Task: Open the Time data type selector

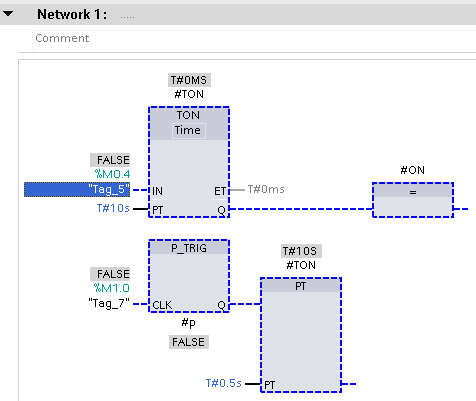Action: click(188, 130)
